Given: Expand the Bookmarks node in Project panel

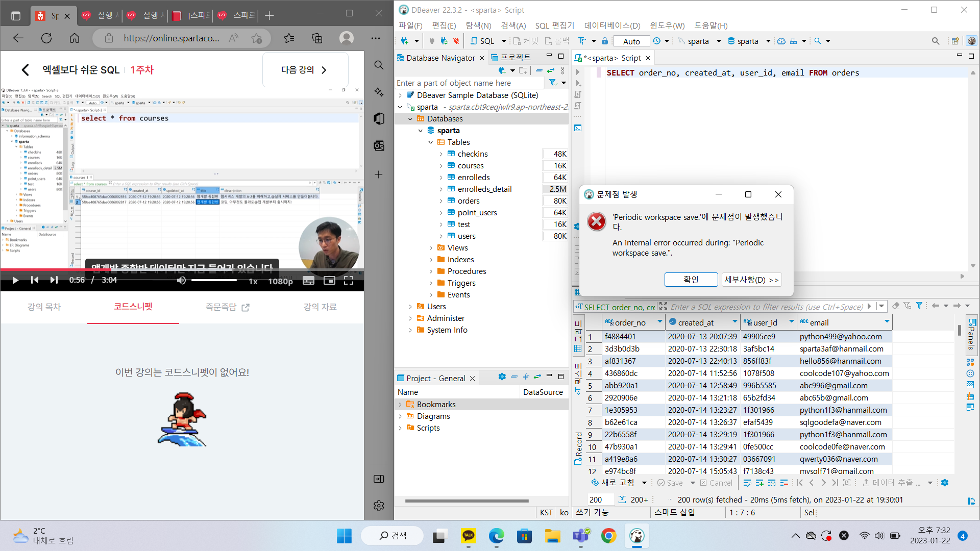Looking at the screenshot, I should click(400, 405).
